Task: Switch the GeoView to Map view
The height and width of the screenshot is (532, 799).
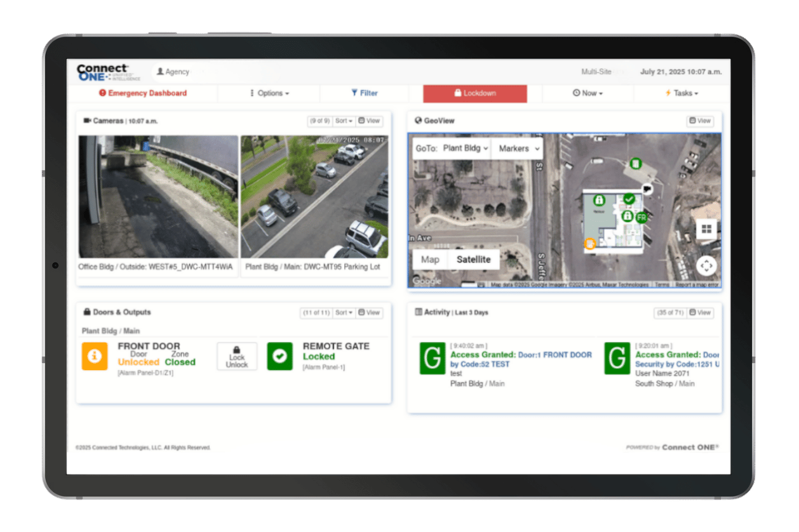Action: 430,259
